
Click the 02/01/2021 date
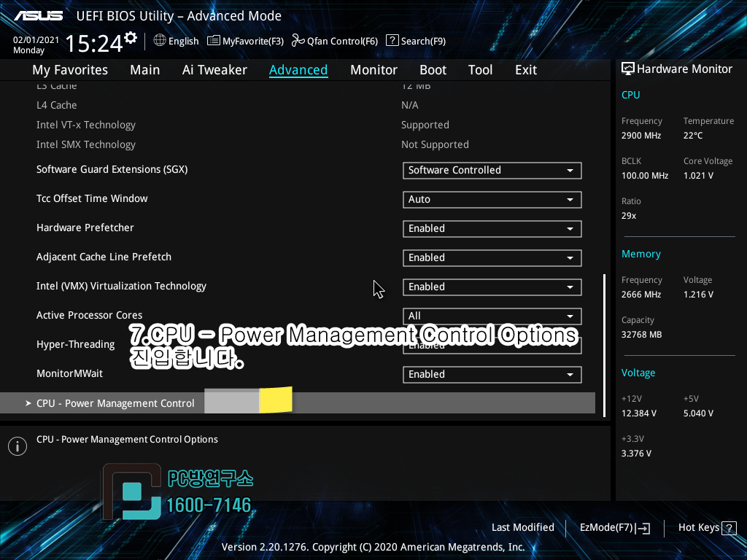tap(36, 40)
